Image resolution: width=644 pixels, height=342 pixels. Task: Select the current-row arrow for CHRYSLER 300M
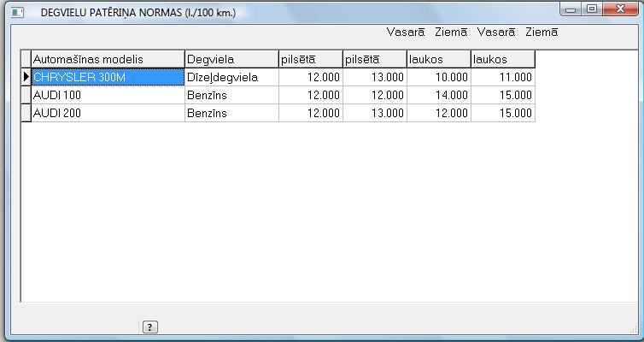pos(26,77)
